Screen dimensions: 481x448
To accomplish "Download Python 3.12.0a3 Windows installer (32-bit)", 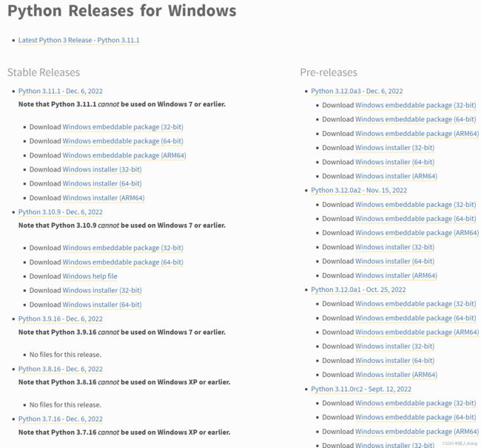I will coord(394,148).
